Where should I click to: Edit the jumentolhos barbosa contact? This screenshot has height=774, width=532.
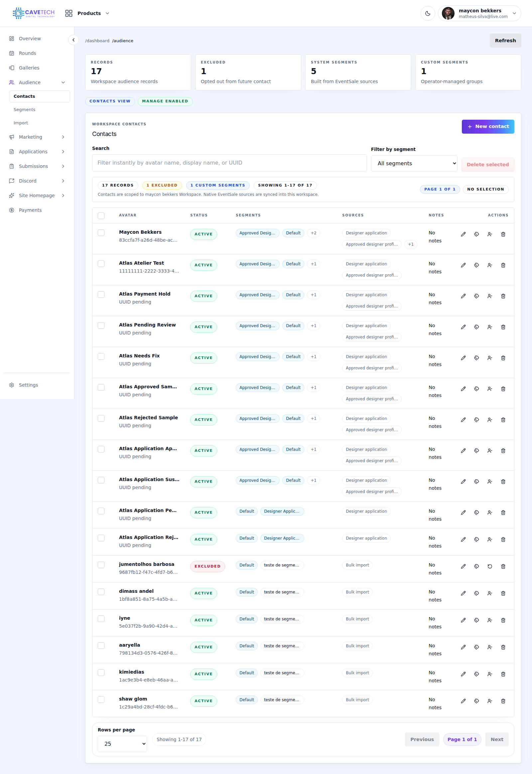[x=463, y=566]
